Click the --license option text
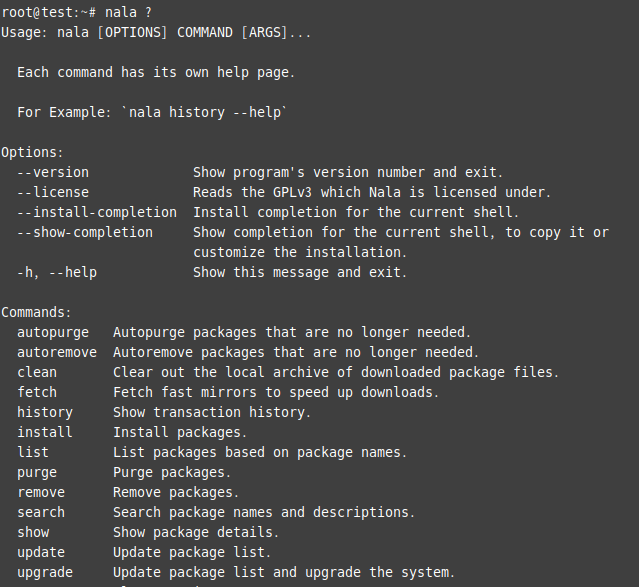The height and width of the screenshot is (587, 639). click(x=53, y=192)
